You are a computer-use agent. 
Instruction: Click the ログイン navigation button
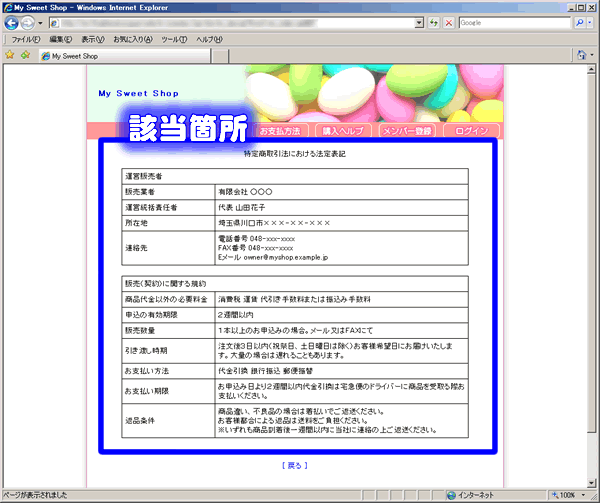coord(471,131)
